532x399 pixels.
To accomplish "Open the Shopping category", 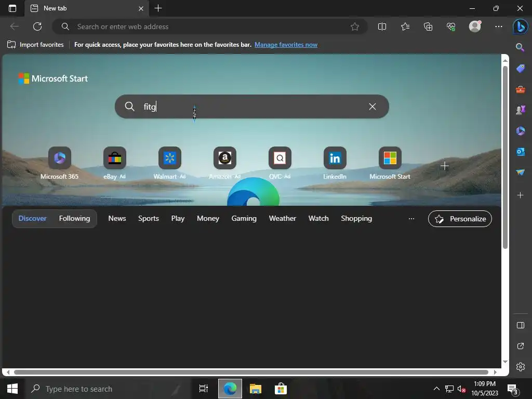I will point(356,218).
